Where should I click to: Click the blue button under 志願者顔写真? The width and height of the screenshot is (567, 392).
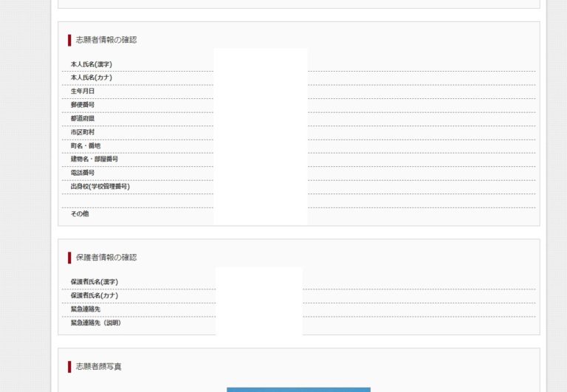pyautogui.click(x=298, y=389)
